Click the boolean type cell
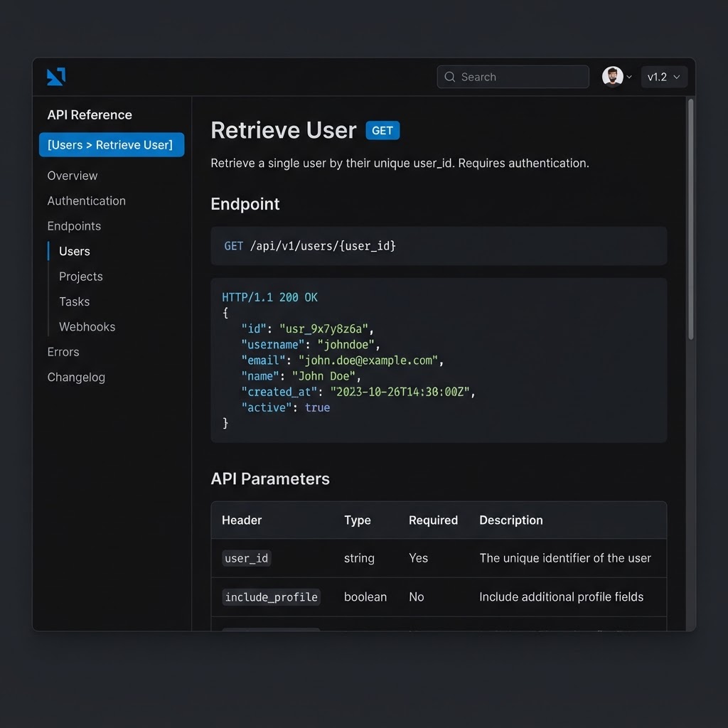This screenshot has width=728, height=728. [365, 597]
